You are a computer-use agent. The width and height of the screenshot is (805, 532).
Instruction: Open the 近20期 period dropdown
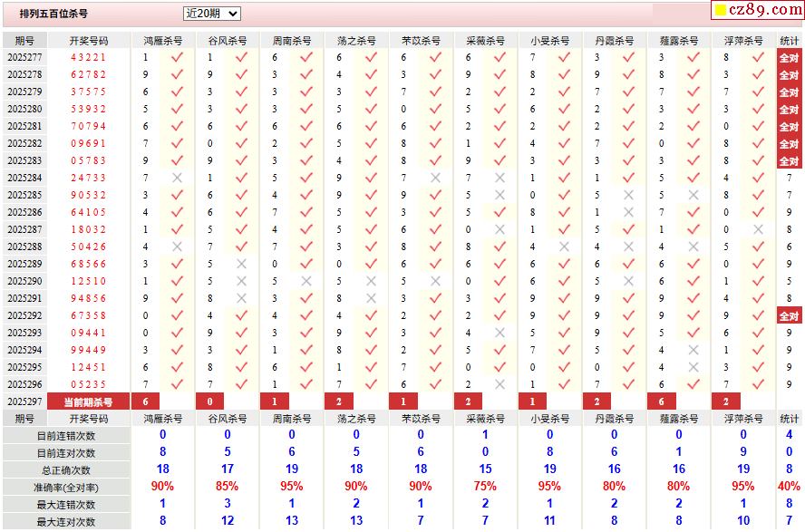point(211,14)
